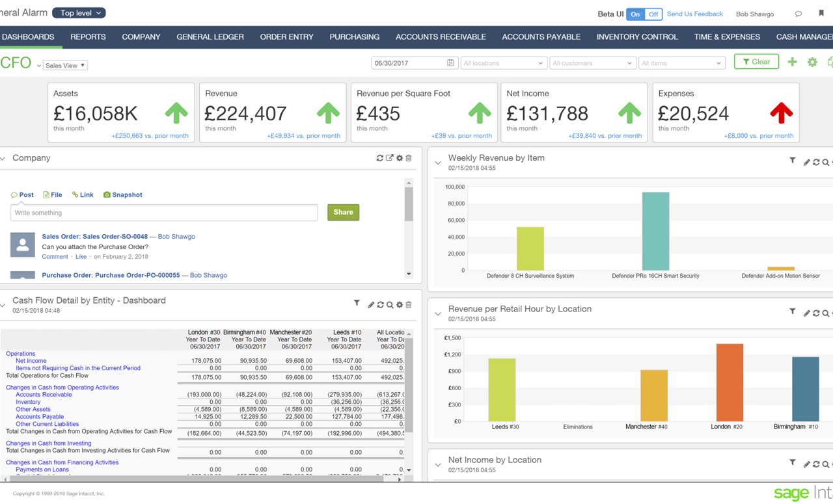The width and height of the screenshot is (833, 504).
Task: Click the Defender PRo 16CH teal bar
Action: point(655,231)
